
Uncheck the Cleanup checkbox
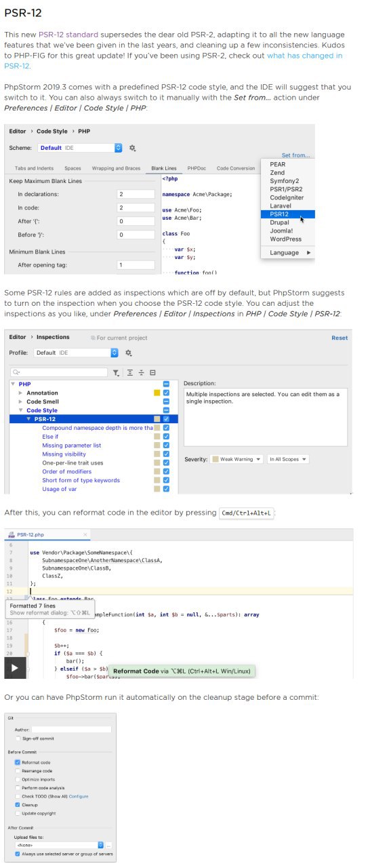pos(18,804)
